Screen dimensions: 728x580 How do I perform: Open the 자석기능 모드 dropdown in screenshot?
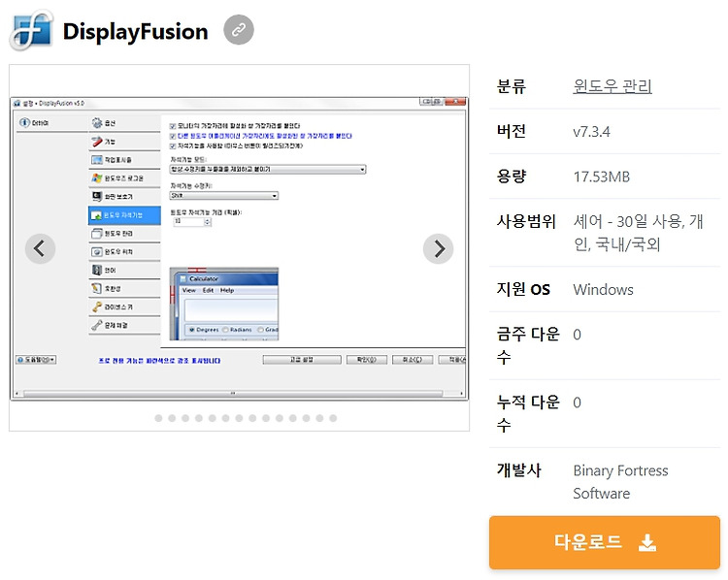tap(268, 170)
